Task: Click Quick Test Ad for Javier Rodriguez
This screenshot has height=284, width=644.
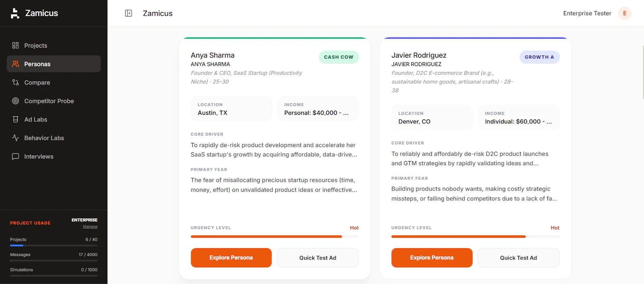Action: tap(518, 258)
